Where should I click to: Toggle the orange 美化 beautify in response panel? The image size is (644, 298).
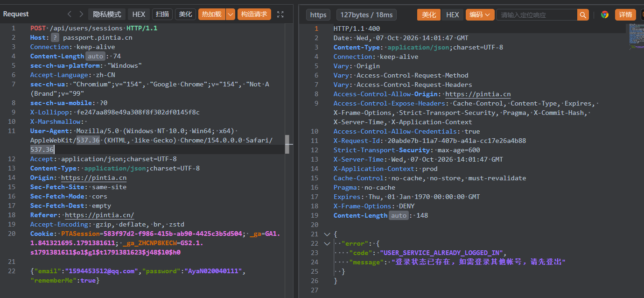coord(429,15)
